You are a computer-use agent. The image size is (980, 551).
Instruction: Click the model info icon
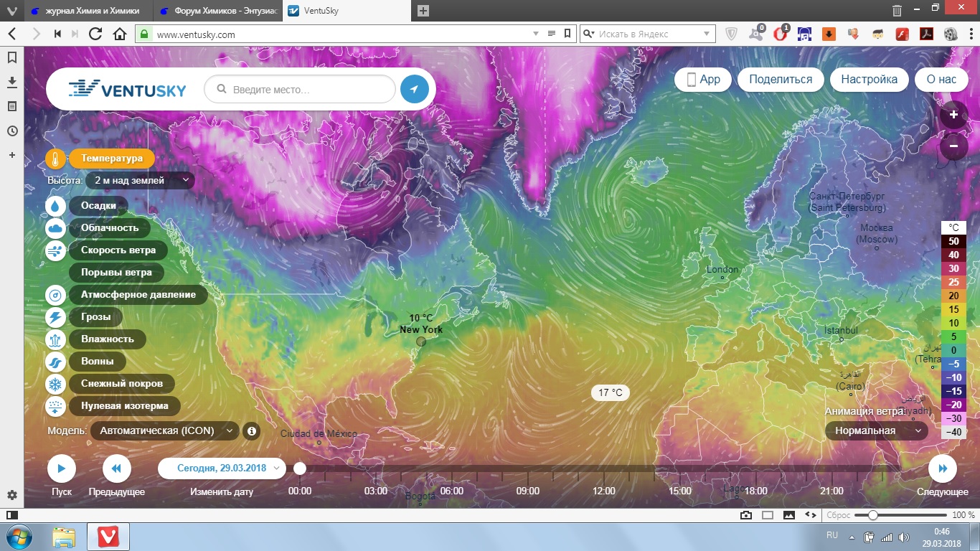coord(251,431)
